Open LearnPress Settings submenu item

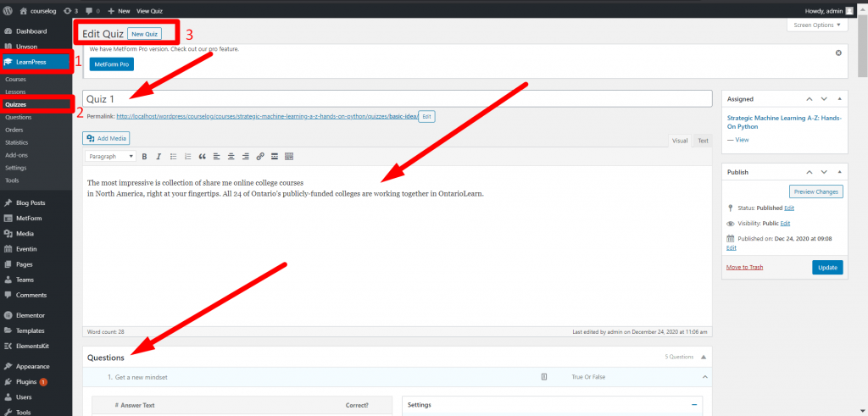[x=15, y=168]
